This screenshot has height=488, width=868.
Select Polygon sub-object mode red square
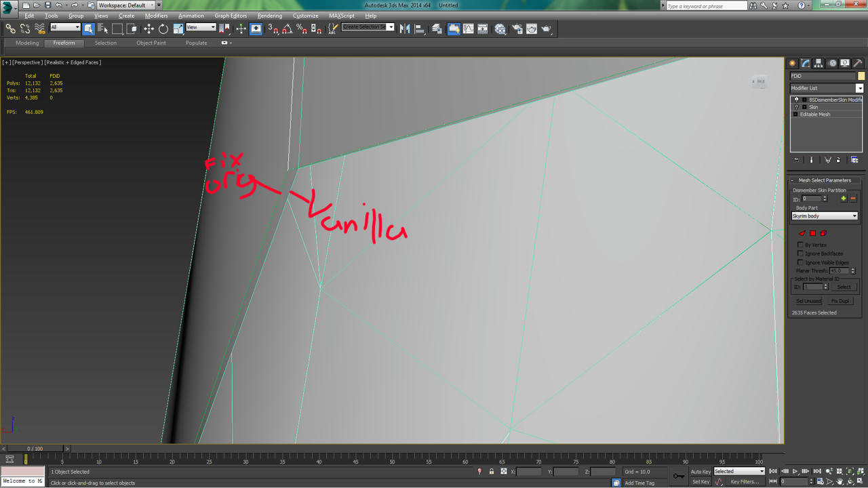tap(812, 233)
